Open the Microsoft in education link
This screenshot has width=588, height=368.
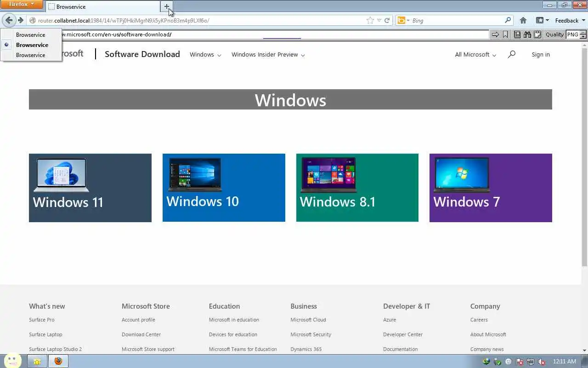point(234,320)
